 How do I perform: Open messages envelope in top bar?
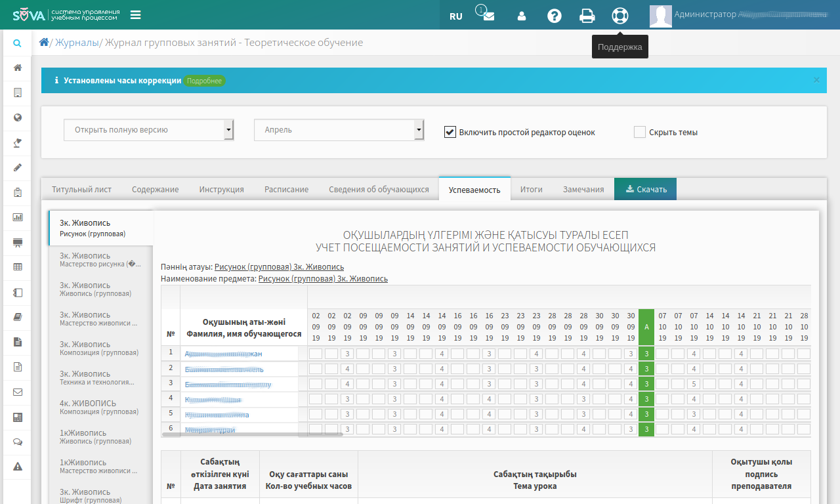(x=488, y=16)
